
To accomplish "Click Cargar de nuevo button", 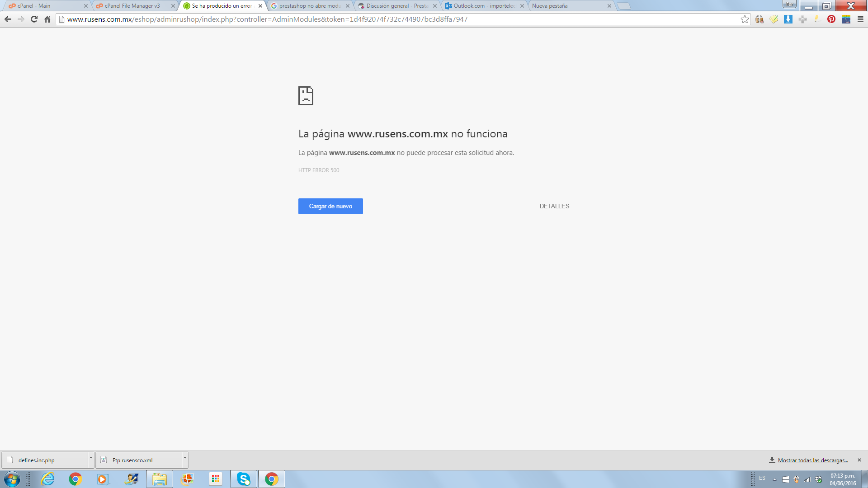I will tap(330, 206).
